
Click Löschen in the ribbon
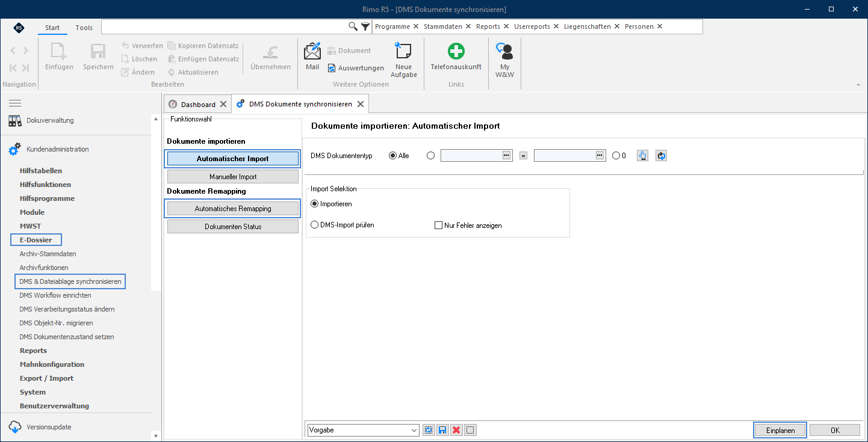point(140,59)
